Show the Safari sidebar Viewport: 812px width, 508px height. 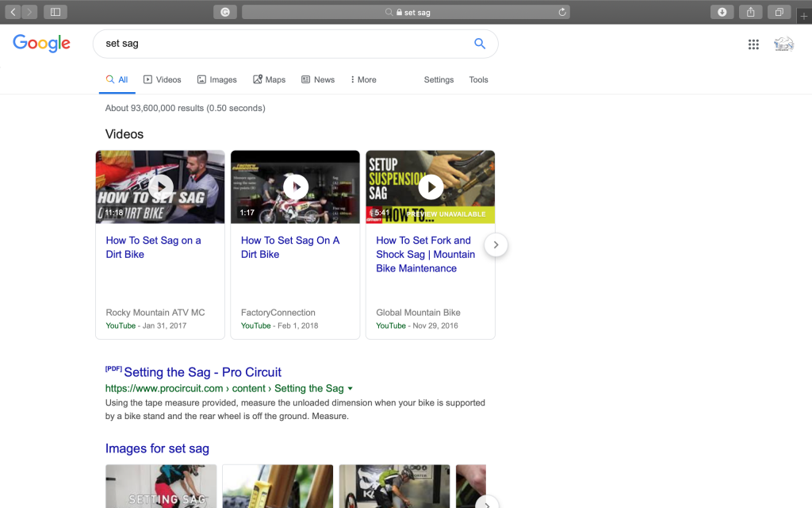point(56,12)
